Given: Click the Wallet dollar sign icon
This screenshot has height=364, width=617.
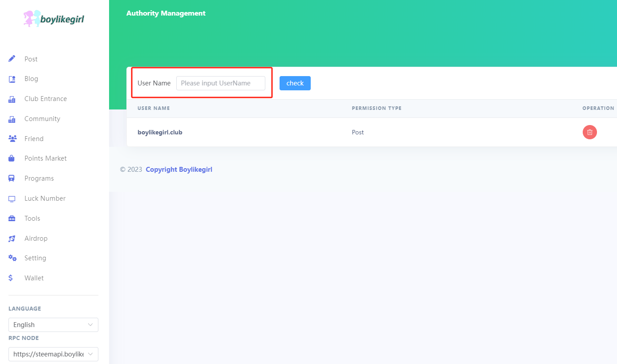Looking at the screenshot, I should [11, 278].
